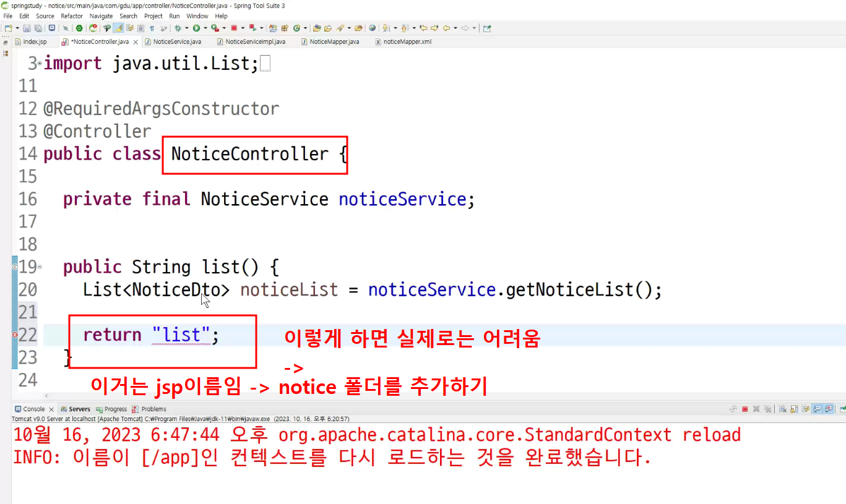846x504 pixels.
Task: Click the green Boot Dashboard icon
Action: pyautogui.click(x=79, y=28)
